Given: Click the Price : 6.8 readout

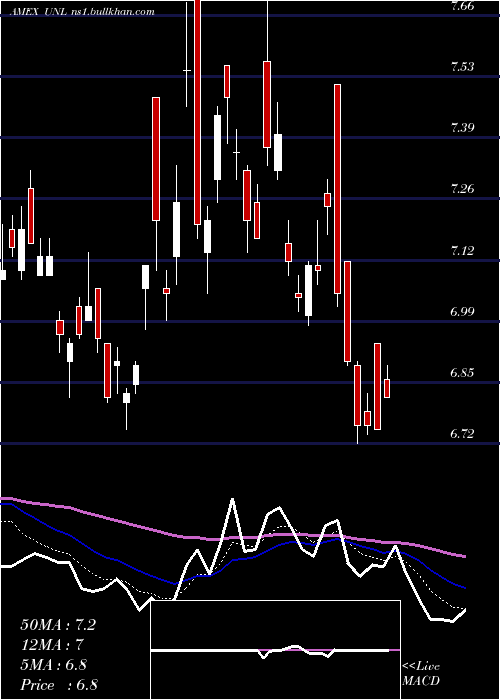Looking at the screenshot, I should click(59, 685).
